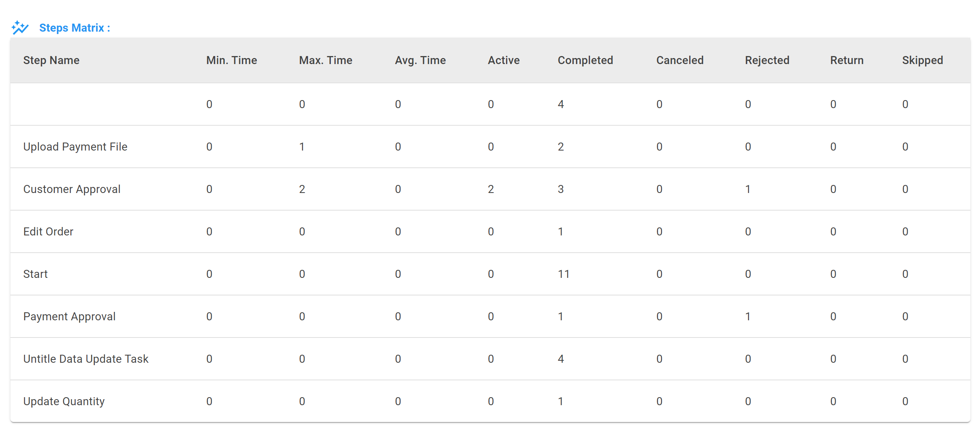Select the Rejected column header
Screen dimensions: 980x436
click(x=767, y=60)
